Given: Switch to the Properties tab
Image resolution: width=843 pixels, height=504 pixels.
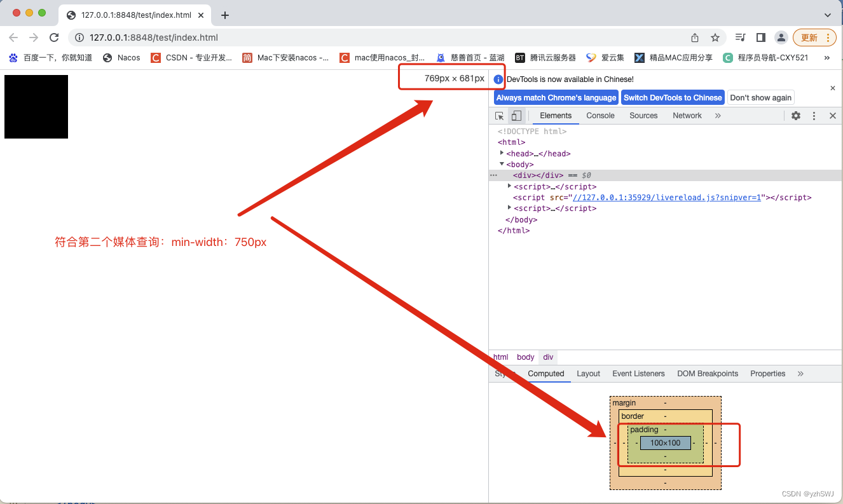Looking at the screenshot, I should [x=767, y=374].
